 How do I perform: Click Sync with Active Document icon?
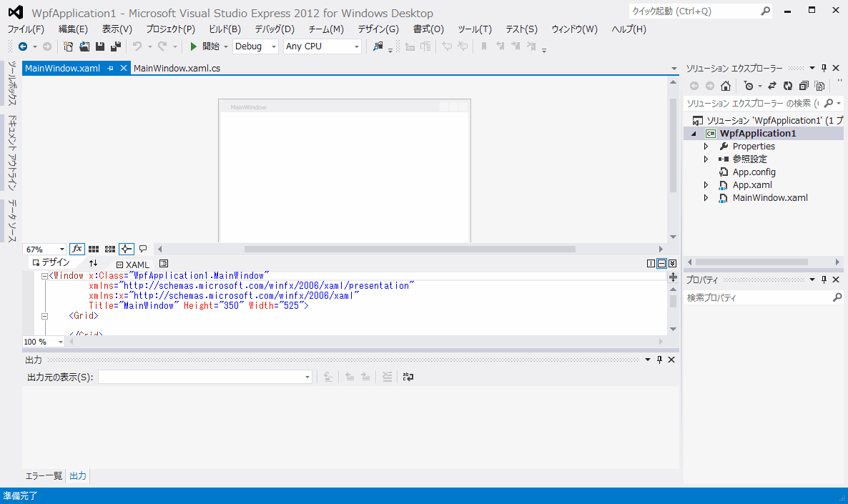[x=772, y=86]
